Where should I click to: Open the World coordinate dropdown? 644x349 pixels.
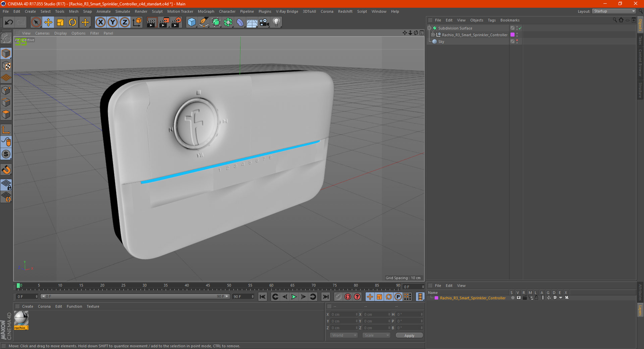pos(344,335)
